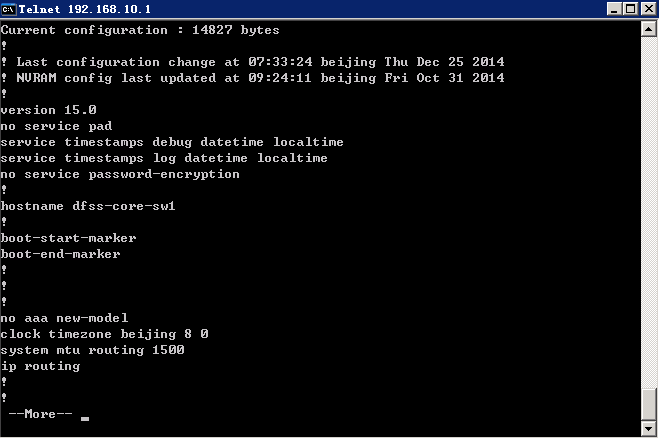Click 'no service password-encryption' line
Viewport: 659px width, 439px height.
[120, 174]
